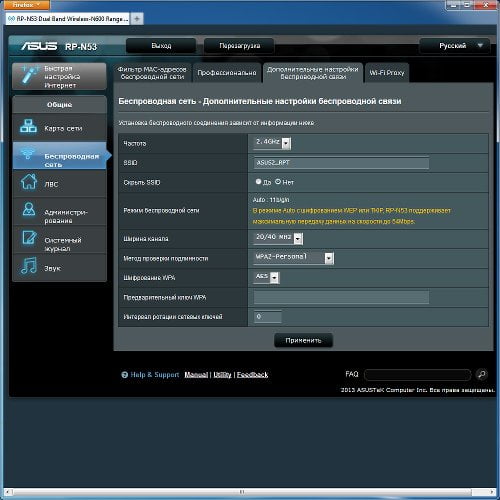Click the SSID input field
Screen dimensions: 500x500
[x=341, y=163]
